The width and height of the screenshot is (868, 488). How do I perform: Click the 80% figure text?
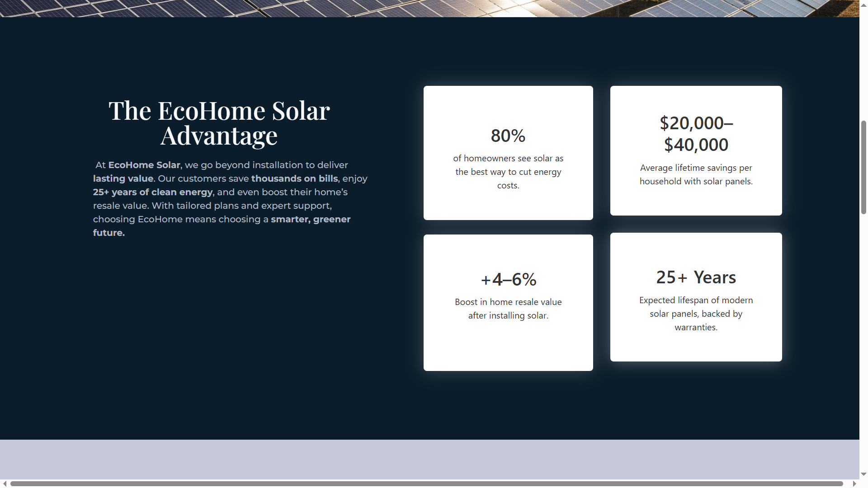coord(508,136)
